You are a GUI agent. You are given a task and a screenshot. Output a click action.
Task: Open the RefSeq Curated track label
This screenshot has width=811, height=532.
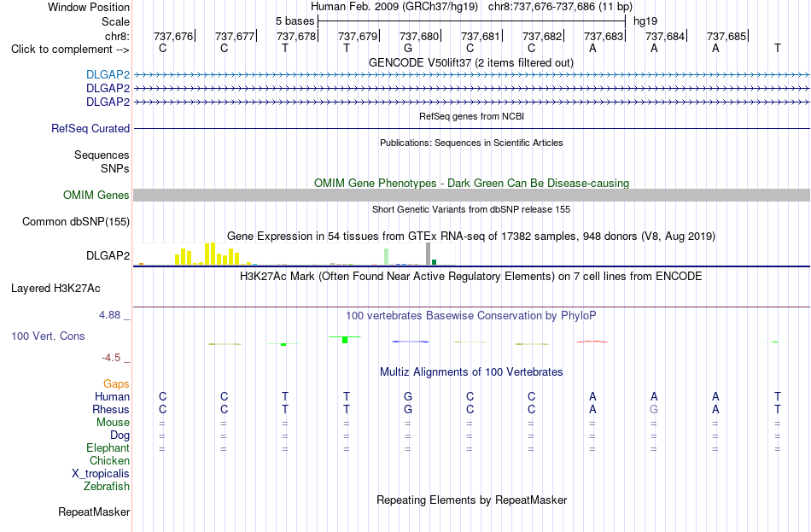click(x=90, y=128)
